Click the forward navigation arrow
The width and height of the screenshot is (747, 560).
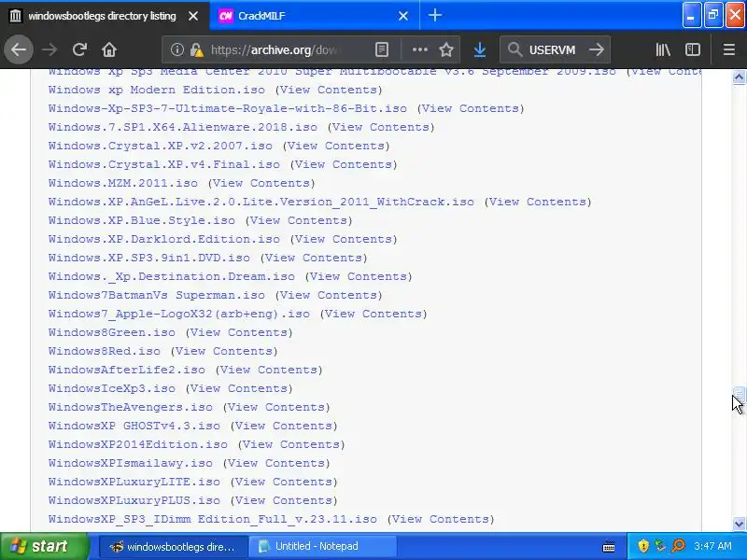click(49, 49)
